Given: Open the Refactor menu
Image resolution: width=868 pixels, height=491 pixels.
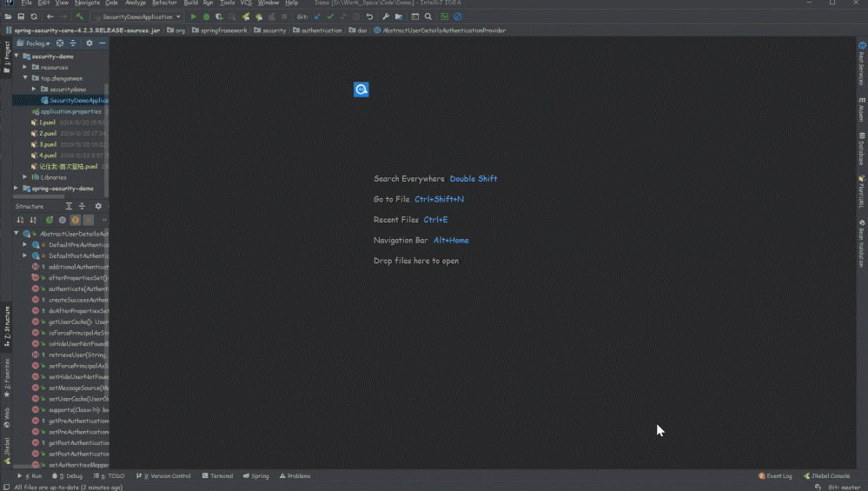Looking at the screenshot, I should tap(163, 3).
